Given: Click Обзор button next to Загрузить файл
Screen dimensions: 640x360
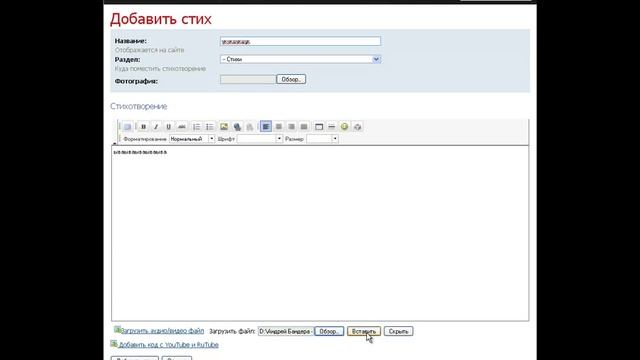Looking at the screenshot, I should click(329, 331).
